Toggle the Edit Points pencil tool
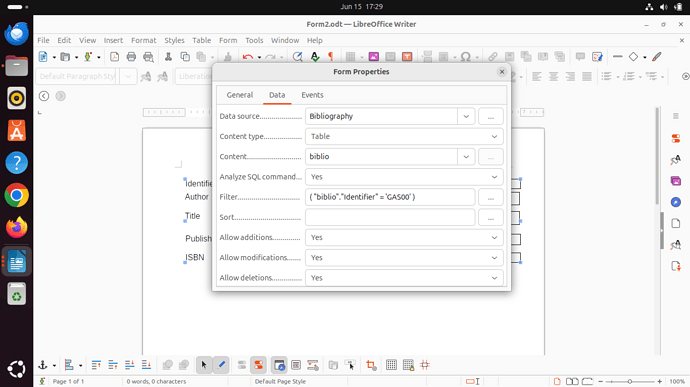This screenshot has height=387, width=690. click(x=221, y=365)
